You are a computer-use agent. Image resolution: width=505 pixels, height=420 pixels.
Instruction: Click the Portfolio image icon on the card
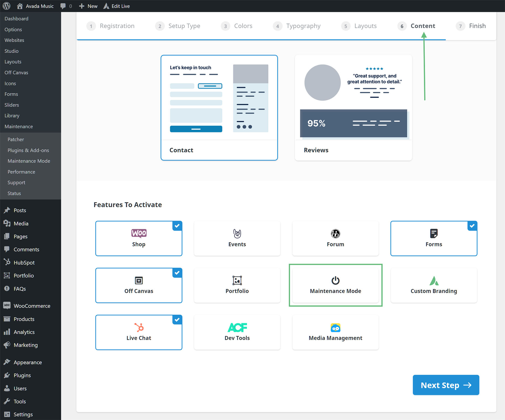(237, 280)
